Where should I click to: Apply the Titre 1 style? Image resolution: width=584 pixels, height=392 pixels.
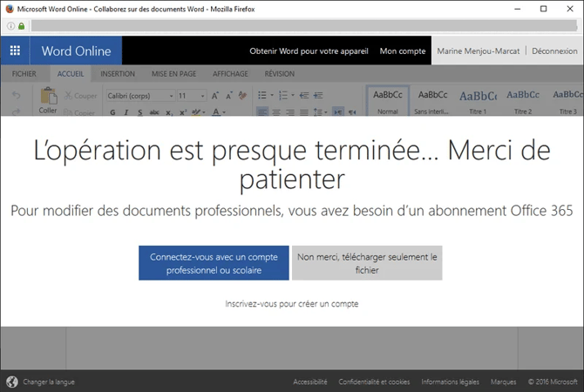[478, 101]
